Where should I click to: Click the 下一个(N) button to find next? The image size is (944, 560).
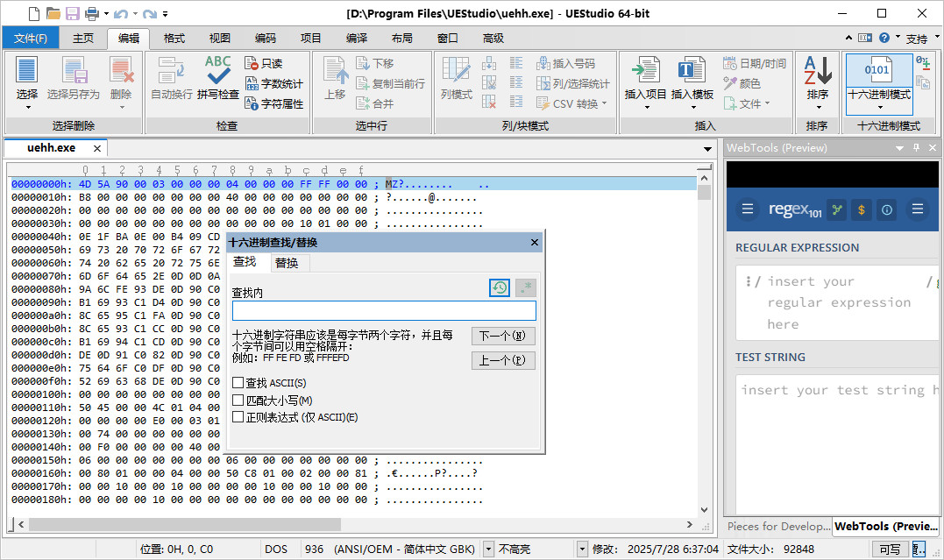click(x=503, y=336)
